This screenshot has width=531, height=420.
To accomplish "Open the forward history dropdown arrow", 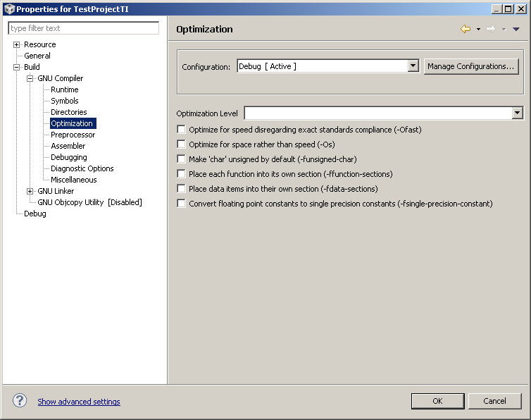I will tap(504, 30).
